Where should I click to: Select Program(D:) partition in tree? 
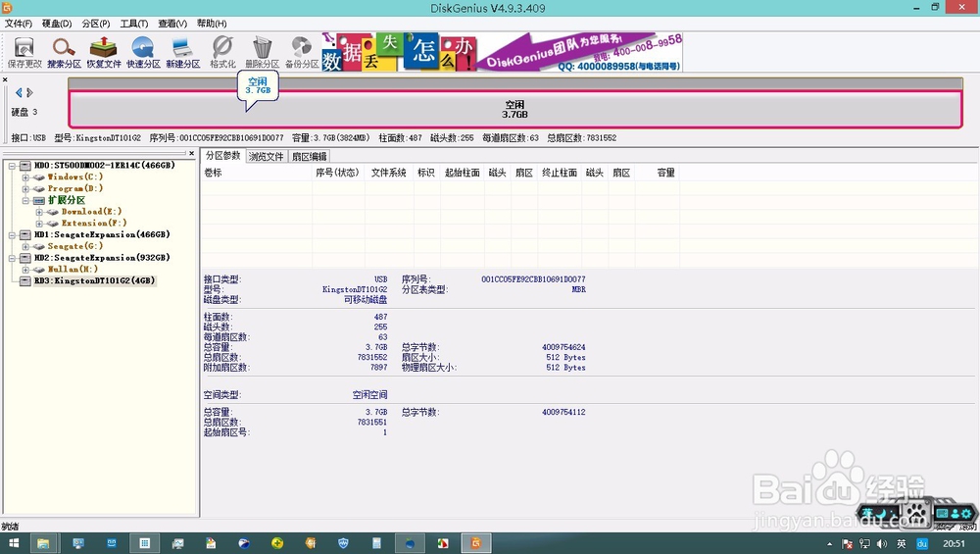click(75, 188)
